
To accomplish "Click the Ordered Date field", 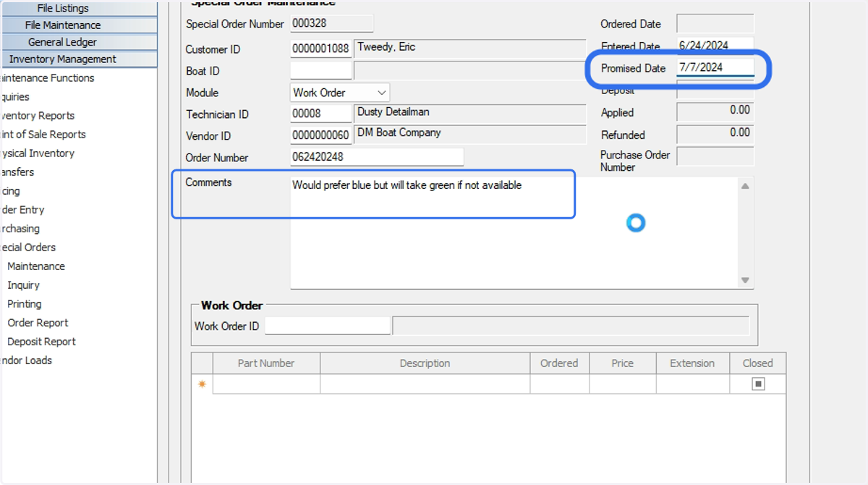I will click(x=715, y=24).
